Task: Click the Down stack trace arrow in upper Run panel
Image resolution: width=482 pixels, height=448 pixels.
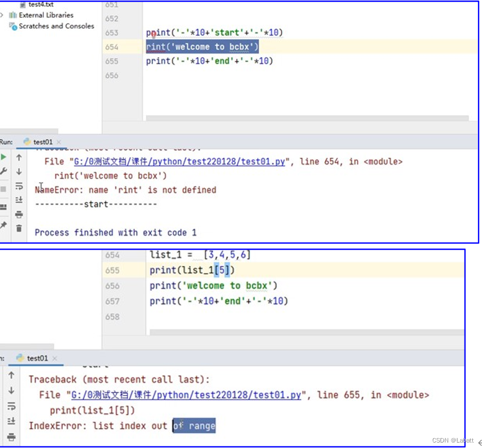Action: (19, 172)
